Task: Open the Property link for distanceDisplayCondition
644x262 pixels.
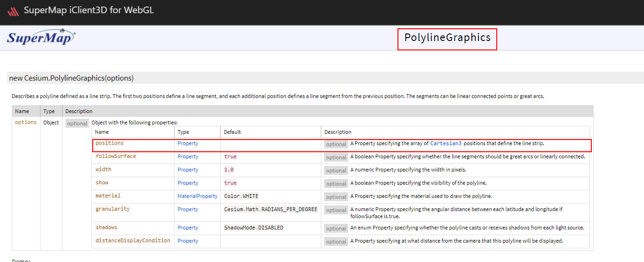Action: click(x=188, y=241)
